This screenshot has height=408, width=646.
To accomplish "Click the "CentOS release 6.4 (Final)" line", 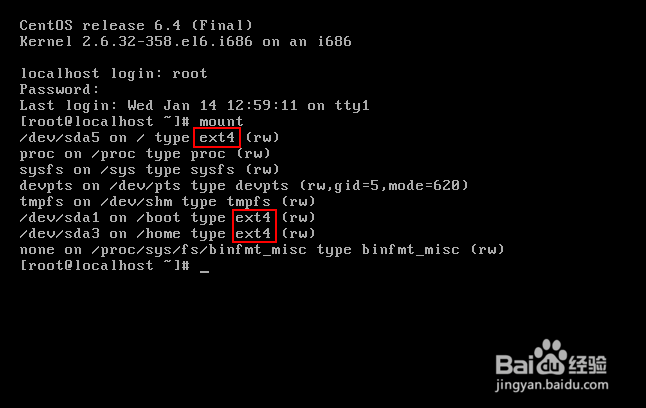I will (x=136, y=24).
